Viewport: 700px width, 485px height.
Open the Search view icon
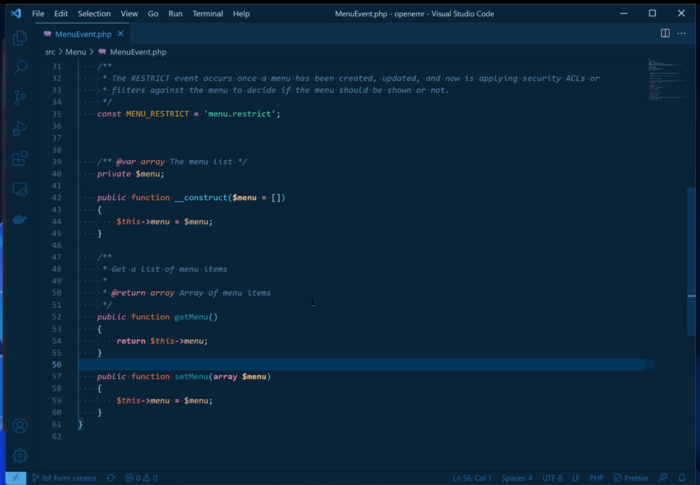pos(20,68)
